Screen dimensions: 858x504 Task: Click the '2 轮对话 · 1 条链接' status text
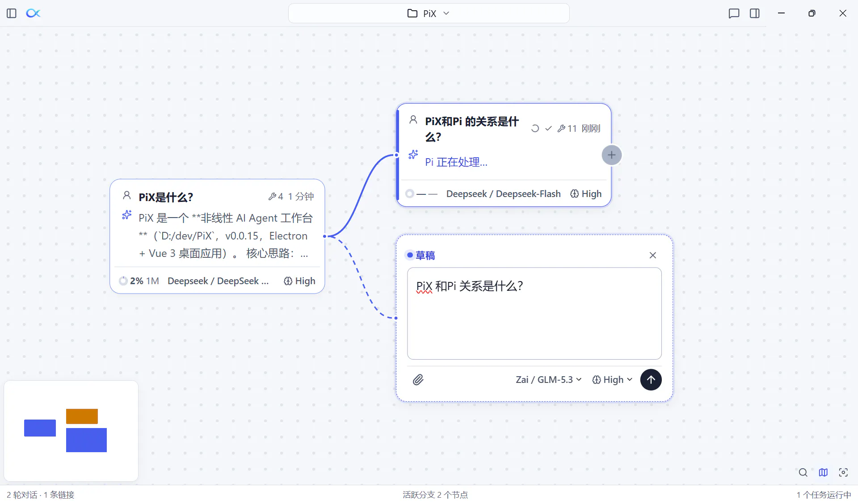click(x=41, y=495)
